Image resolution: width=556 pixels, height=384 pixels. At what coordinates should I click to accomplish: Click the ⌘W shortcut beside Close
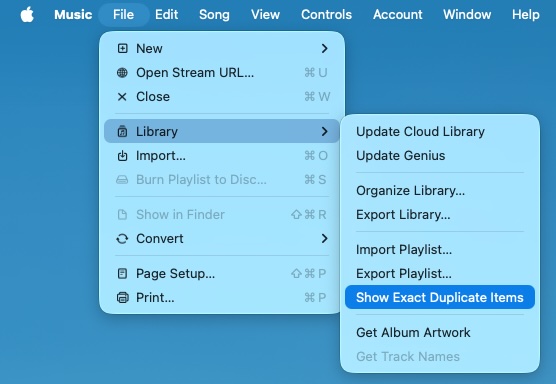click(x=317, y=97)
